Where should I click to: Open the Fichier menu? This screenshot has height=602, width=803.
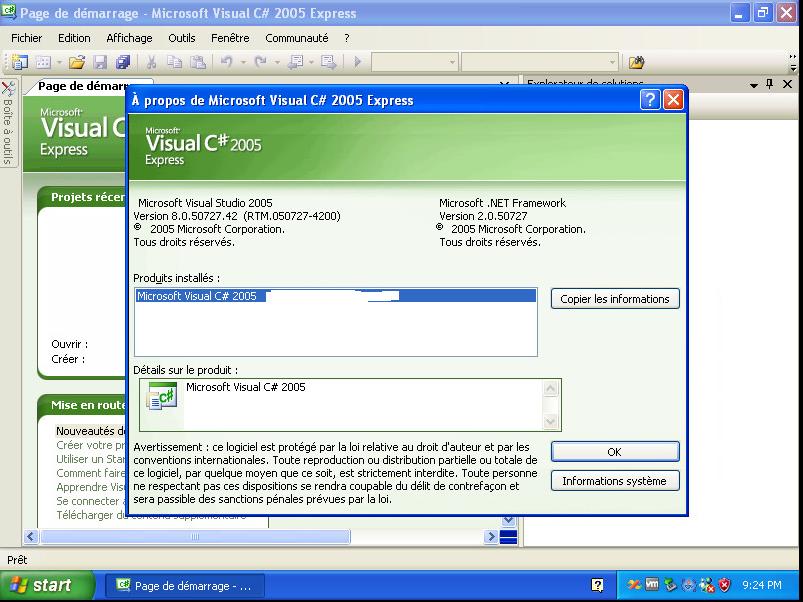[x=27, y=38]
